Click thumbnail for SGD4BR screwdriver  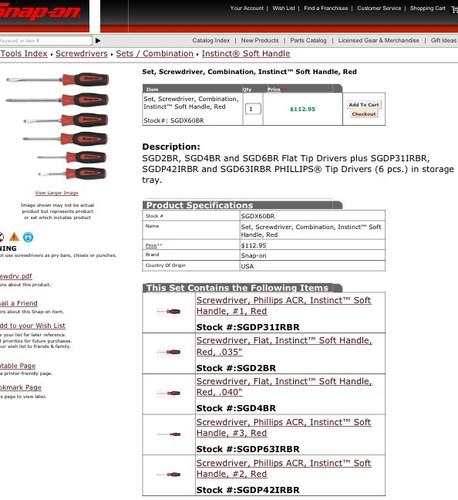(x=169, y=393)
